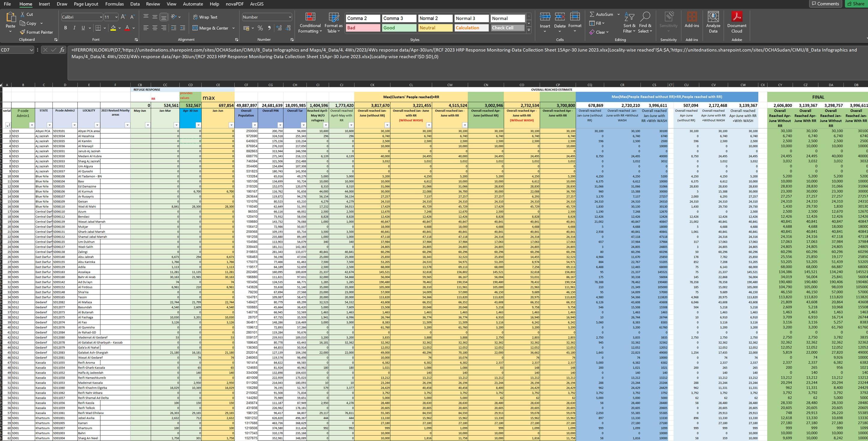Viewport: 868px width, 441px height.
Task: Open the STATE column filter dropdown
Action: [49, 125]
